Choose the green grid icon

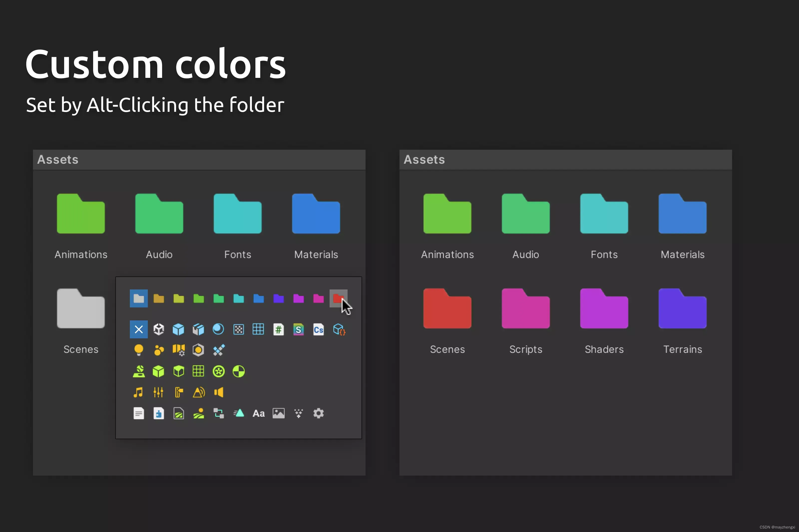tap(198, 371)
